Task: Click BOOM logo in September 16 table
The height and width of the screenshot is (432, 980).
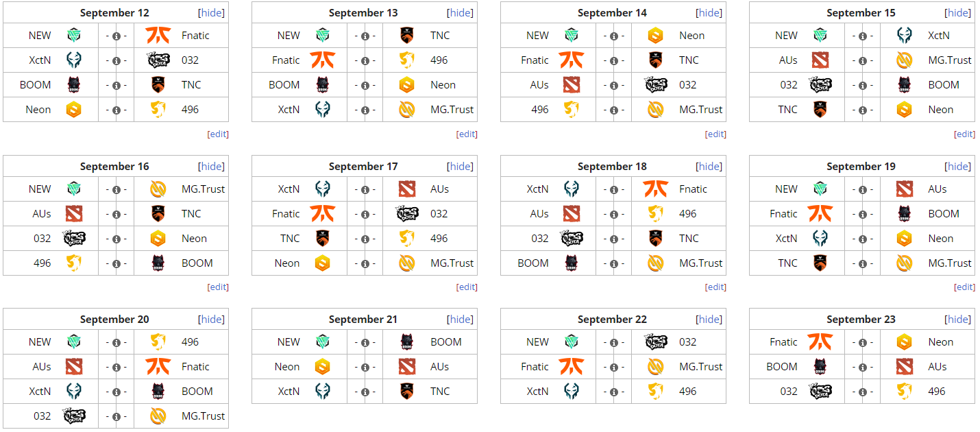Action: coord(158,263)
